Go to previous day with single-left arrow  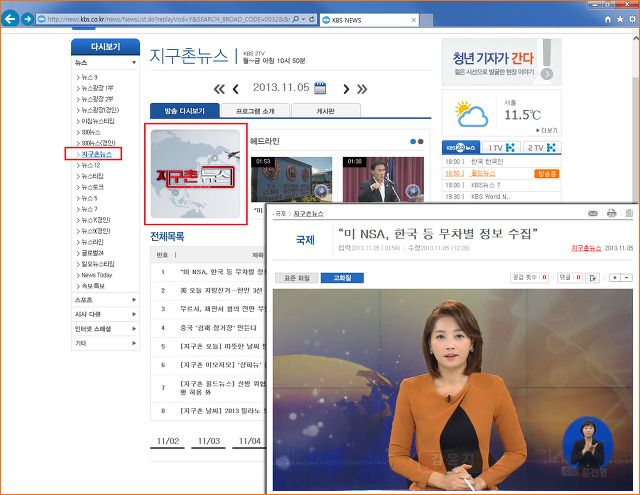[236, 89]
